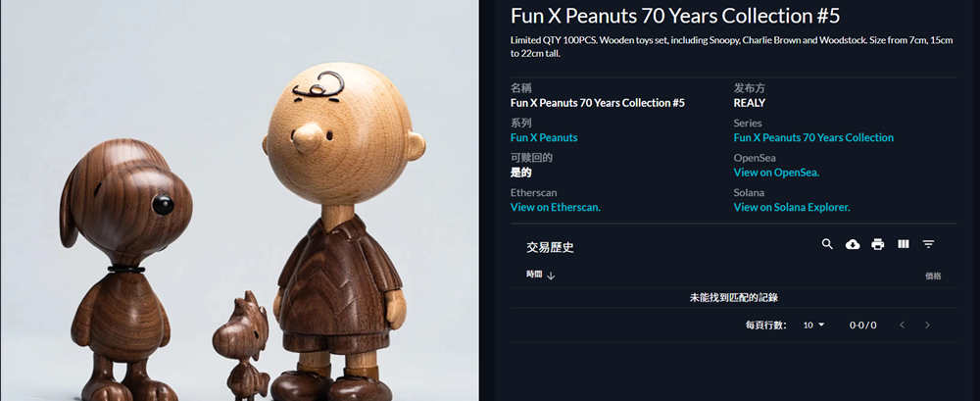Click the transaction history heading
The height and width of the screenshot is (401, 980).
(x=550, y=247)
